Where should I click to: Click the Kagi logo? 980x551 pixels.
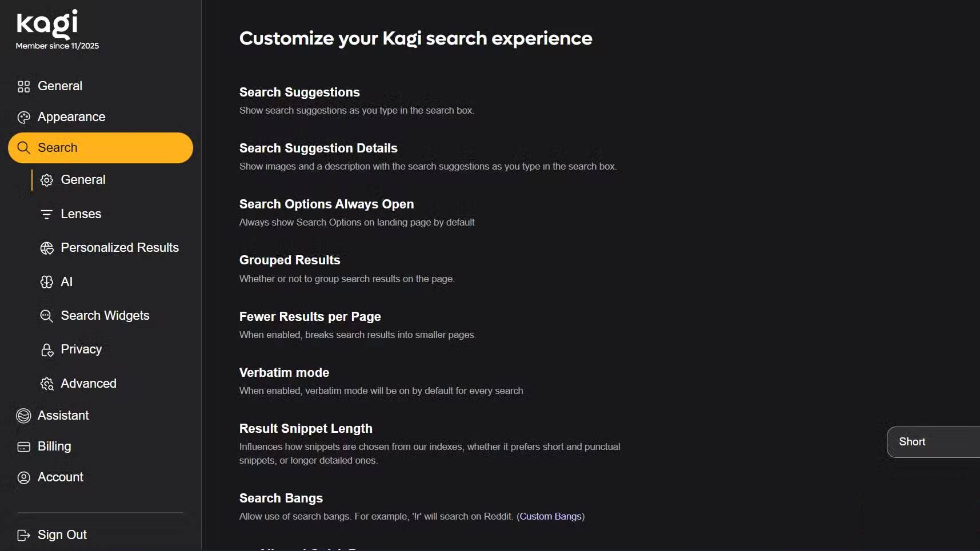[47, 24]
